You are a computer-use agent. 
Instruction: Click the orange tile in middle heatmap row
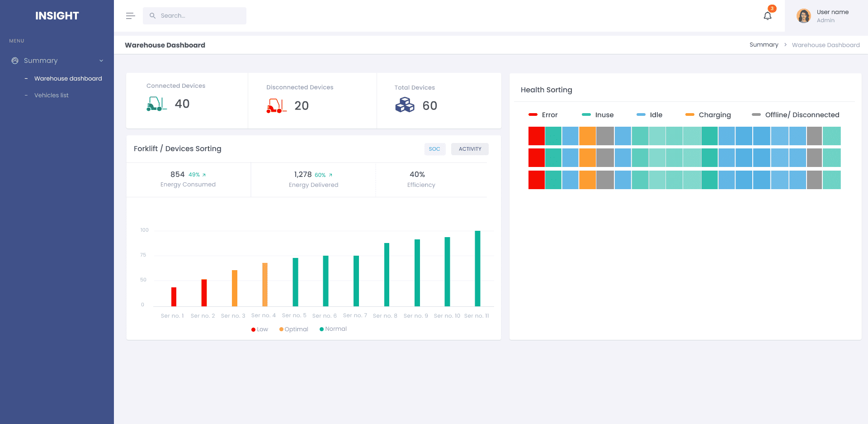[587, 158]
